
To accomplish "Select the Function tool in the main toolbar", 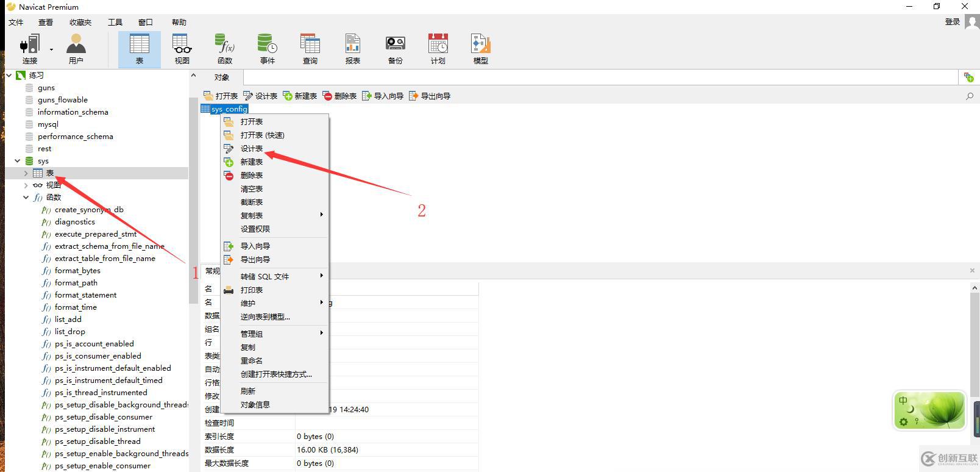I will click(225, 49).
